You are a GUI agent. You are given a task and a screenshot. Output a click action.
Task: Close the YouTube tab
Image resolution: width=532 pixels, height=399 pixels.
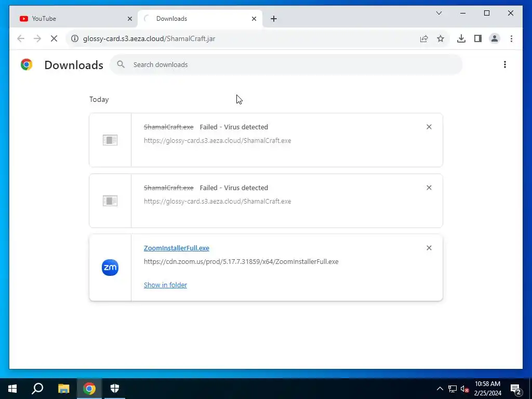[x=129, y=19]
